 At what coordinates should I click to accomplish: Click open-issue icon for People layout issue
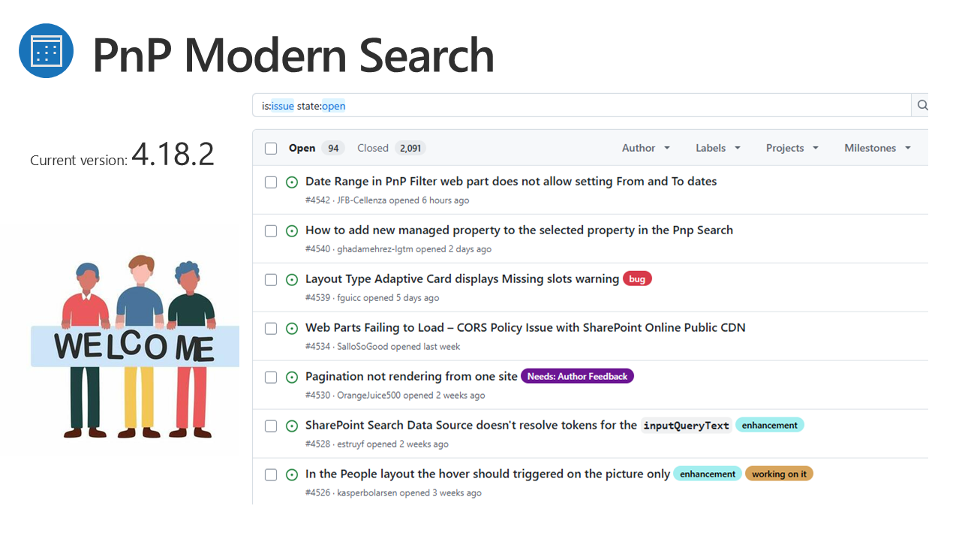(292, 474)
